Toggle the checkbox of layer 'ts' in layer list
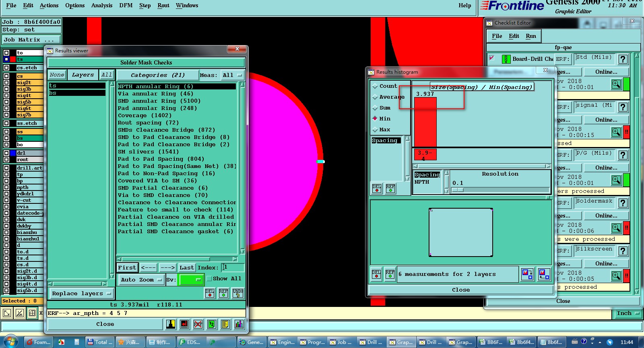Screen dimensions: 644x348 pos(6,59)
